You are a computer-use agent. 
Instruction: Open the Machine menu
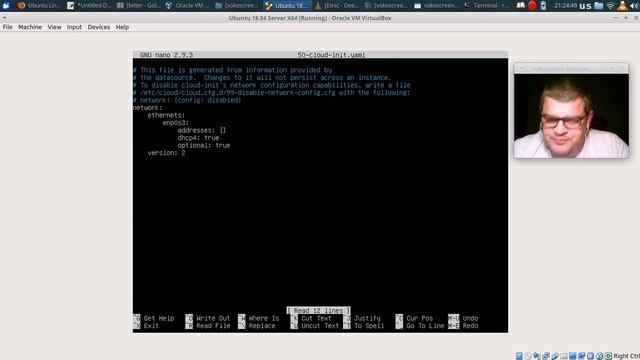[x=30, y=27]
